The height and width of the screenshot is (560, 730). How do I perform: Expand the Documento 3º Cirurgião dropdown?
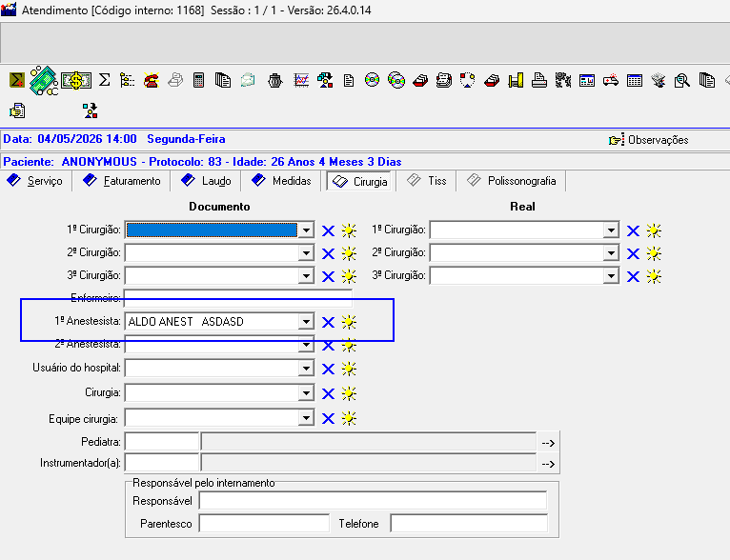306,276
